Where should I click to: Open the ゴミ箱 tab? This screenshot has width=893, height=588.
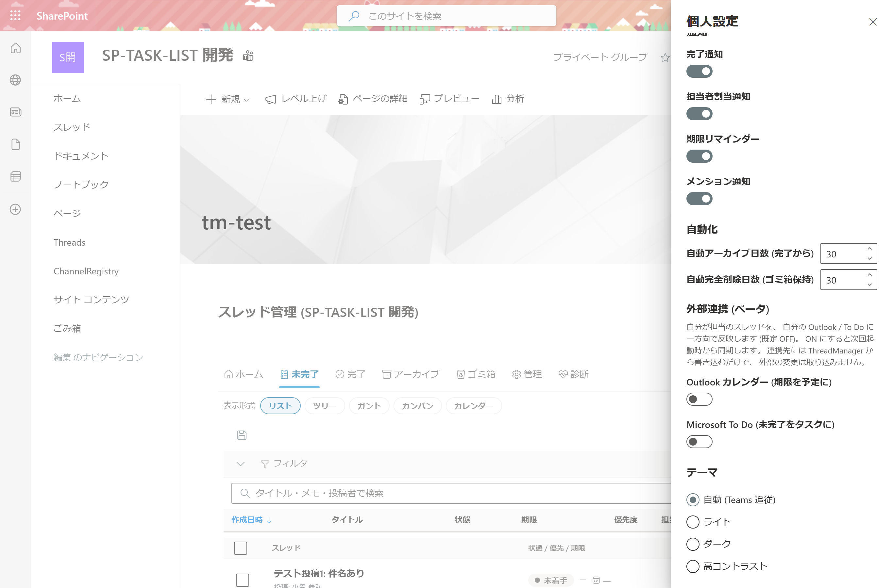click(476, 374)
